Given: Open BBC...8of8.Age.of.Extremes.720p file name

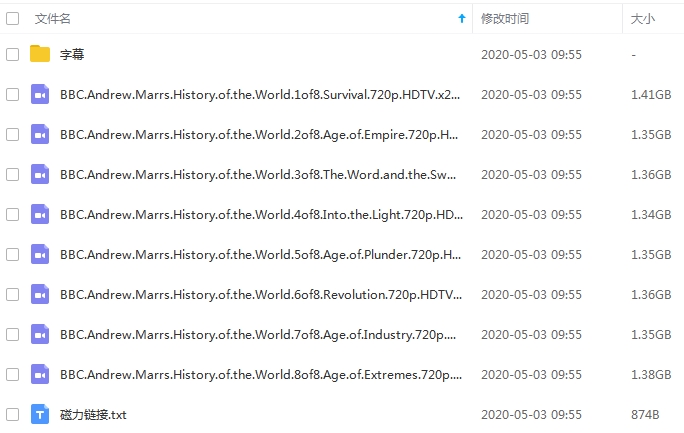Looking at the screenshot, I should click(x=261, y=375).
